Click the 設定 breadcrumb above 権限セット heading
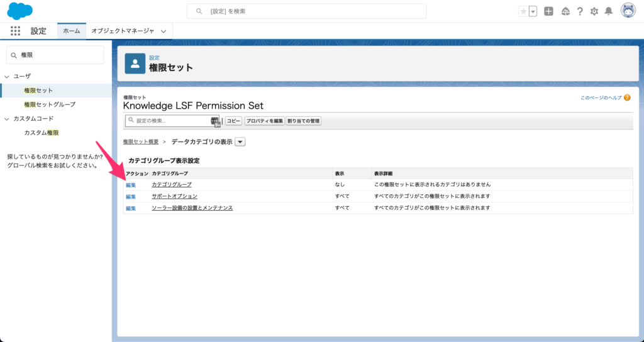Viewport: 644px width, 342px height. pyautogui.click(x=155, y=58)
